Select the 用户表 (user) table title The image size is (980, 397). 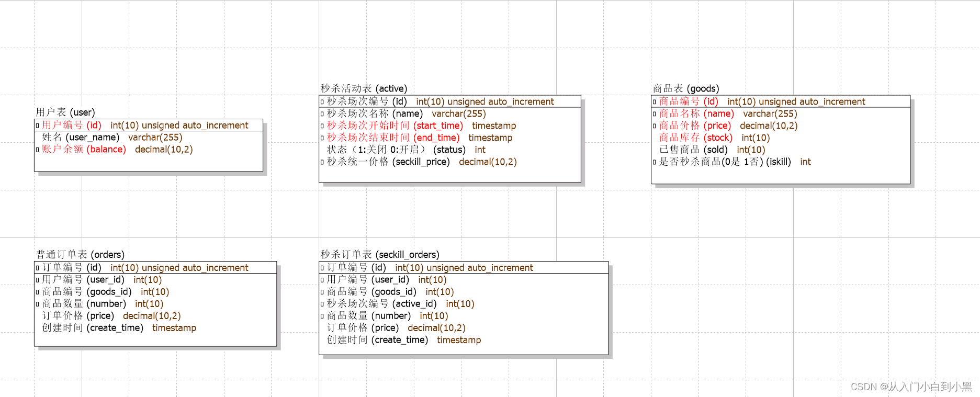[65, 112]
